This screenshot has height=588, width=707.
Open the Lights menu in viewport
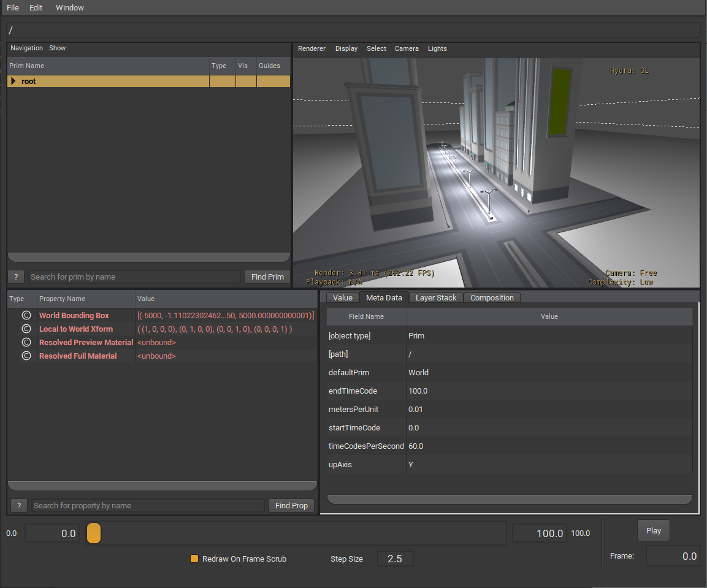tap(437, 48)
